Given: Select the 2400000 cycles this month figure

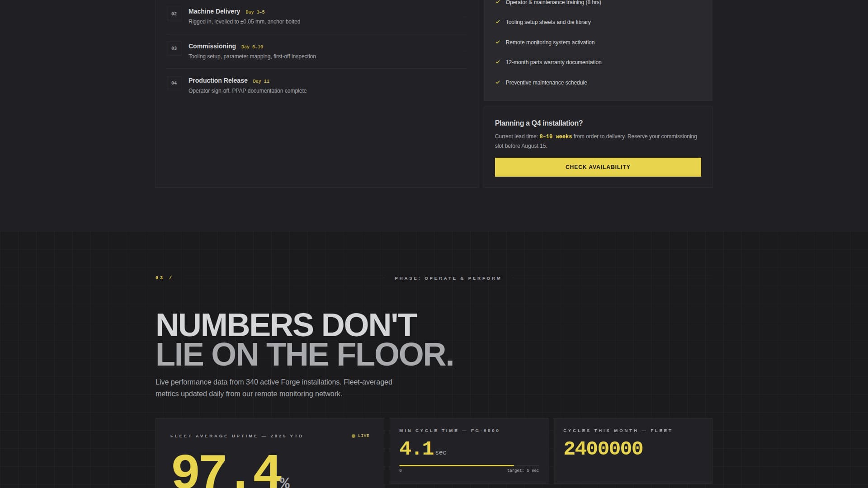Looking at the screenshot, I should [x=603, y=448].
